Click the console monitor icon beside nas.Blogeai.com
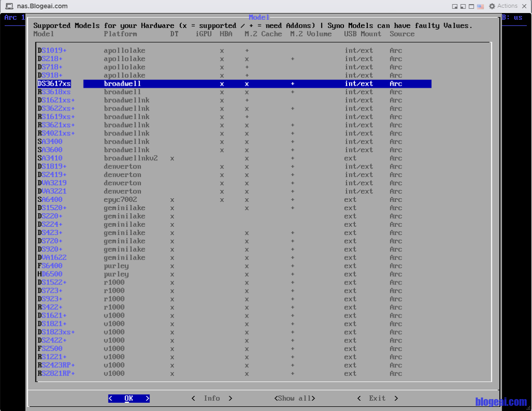532x411 pixels. pyautogui.click(x=9, y=6)
